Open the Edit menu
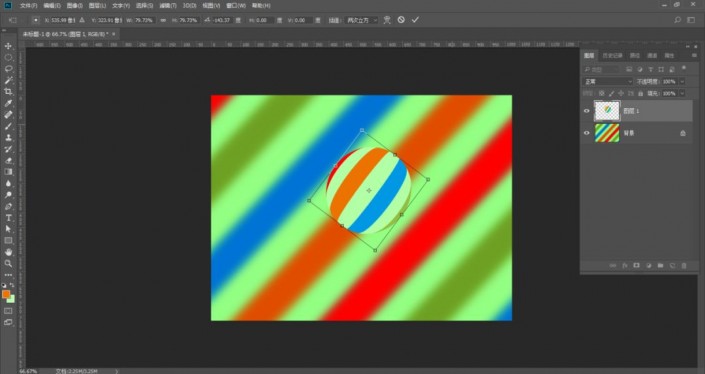 [x=52, y=6]
